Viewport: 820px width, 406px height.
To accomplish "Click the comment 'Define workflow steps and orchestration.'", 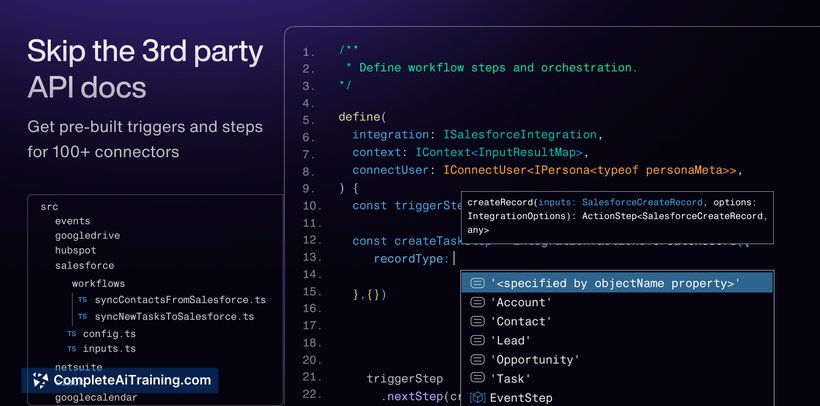I will pos(498,68).
